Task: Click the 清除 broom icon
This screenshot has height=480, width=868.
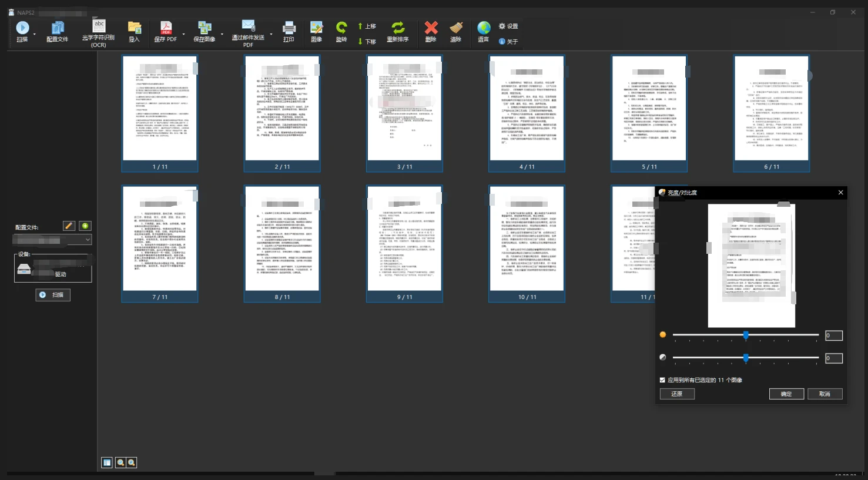Action: tap(456, 28)
